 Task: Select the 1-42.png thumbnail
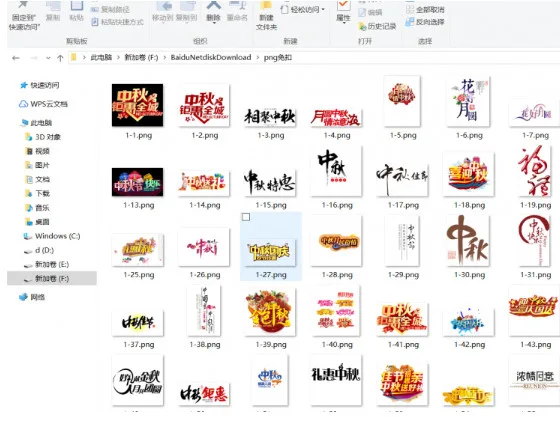click(469, 323)
